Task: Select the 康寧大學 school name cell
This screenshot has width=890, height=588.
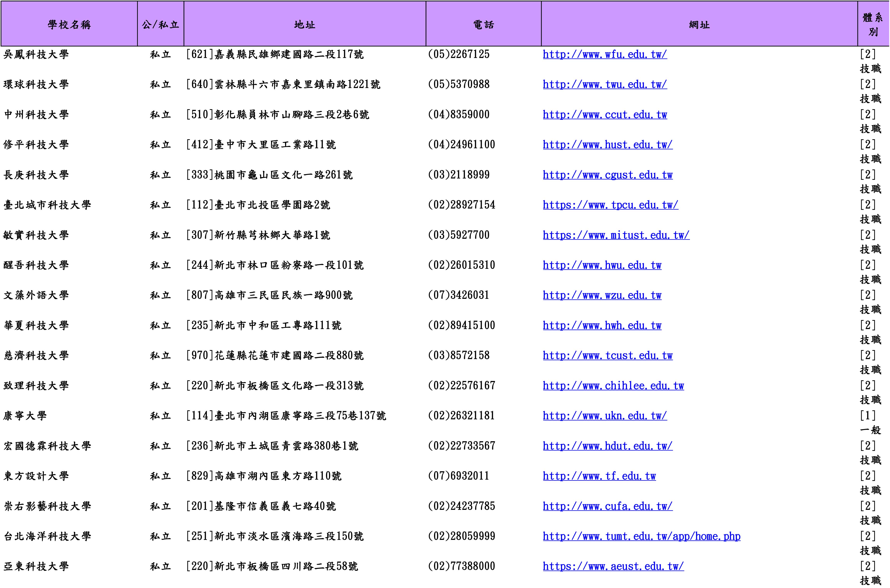Action: coord(25,416)
